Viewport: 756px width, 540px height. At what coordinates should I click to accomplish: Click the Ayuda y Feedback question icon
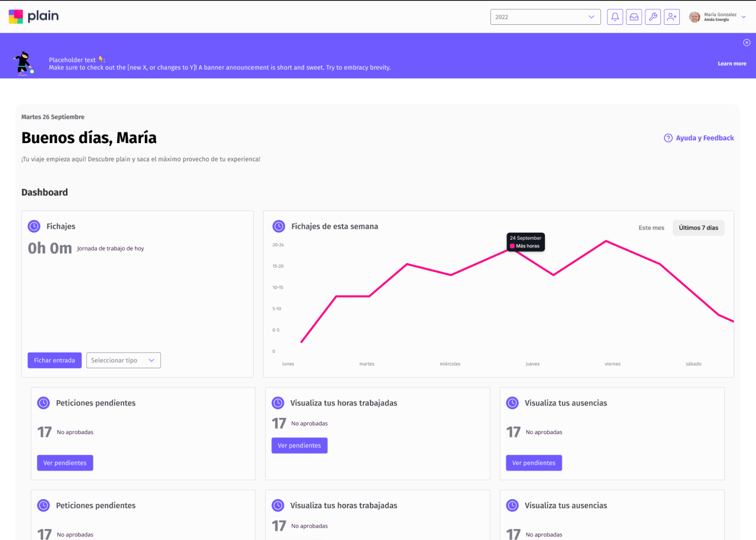tap(668, 138)
